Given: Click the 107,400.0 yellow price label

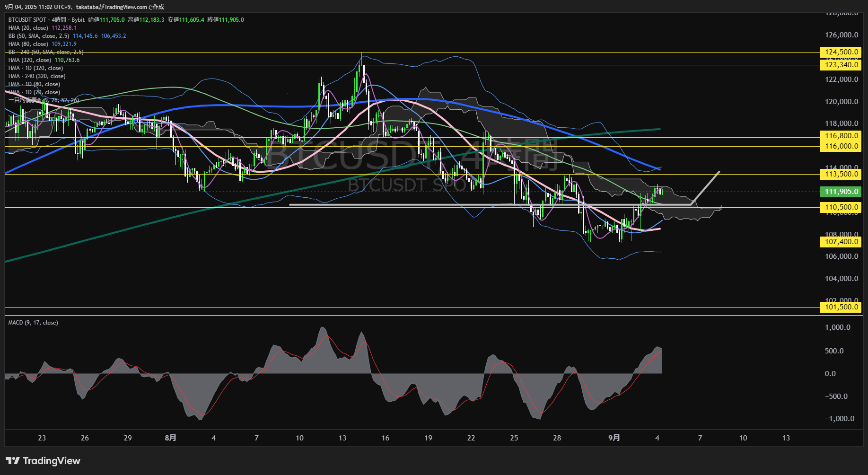Looking at the screenshot, I should (x=841, y=242).
